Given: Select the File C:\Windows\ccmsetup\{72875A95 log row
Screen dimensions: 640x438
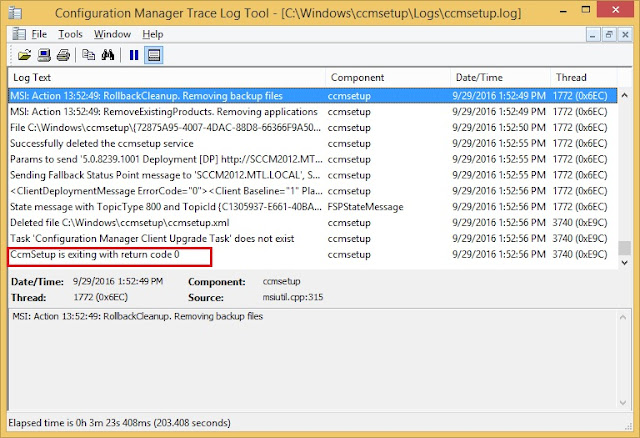Looking at the screenshot, I should (x=313, y=128).
